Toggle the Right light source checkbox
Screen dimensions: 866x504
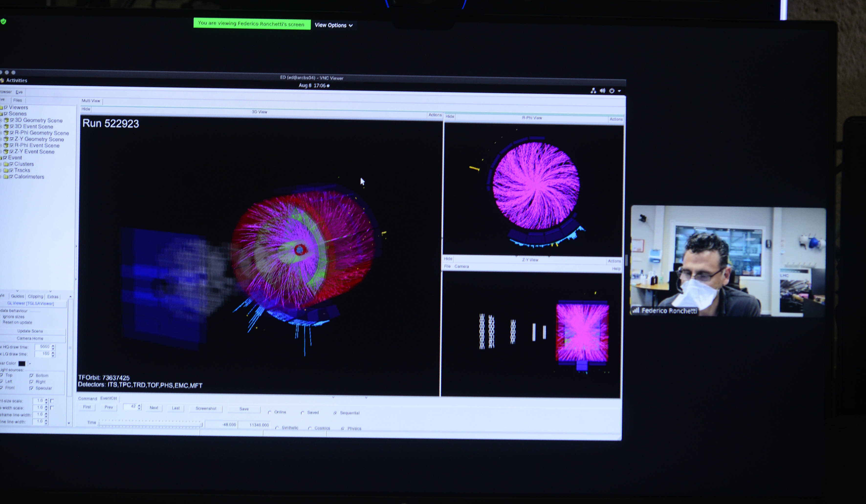(31, 382)
